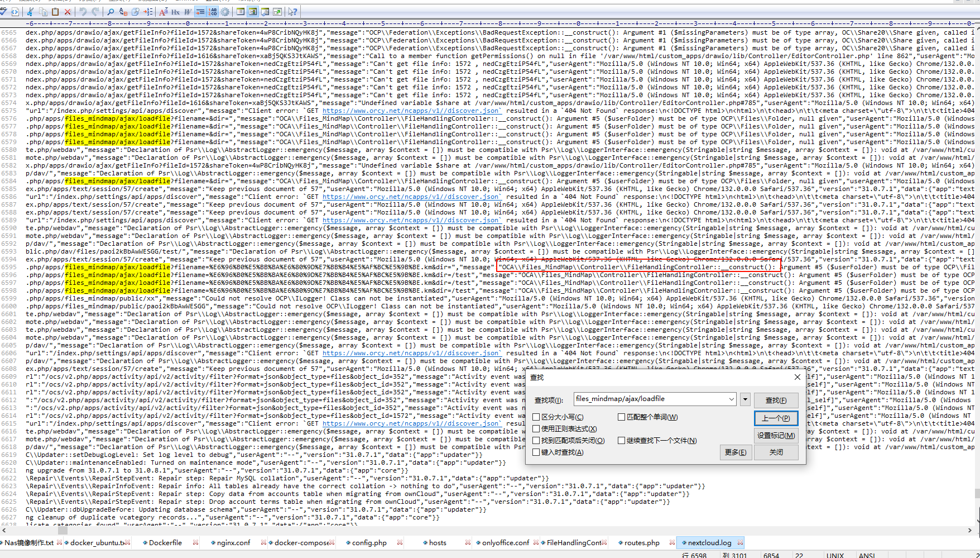The image size is (980, 558).
Task: Enable the 找到匹配项后关闭 checkbox
Action: pyautogui.click(x=536, y=441)
